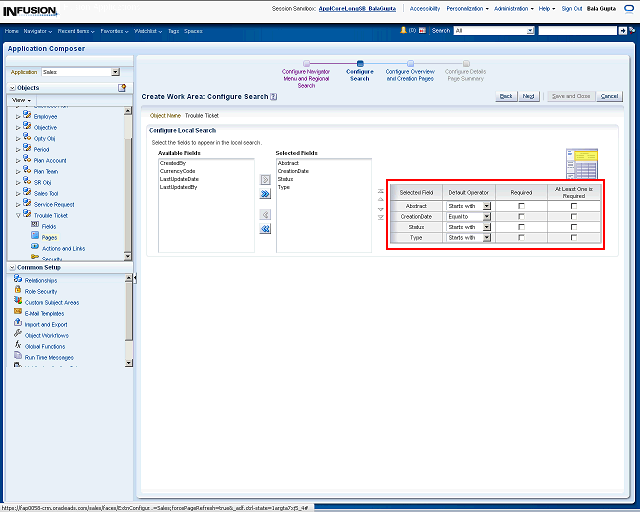Click the single right-arrow move icon

pyautogui.click(x=265, y=179)
